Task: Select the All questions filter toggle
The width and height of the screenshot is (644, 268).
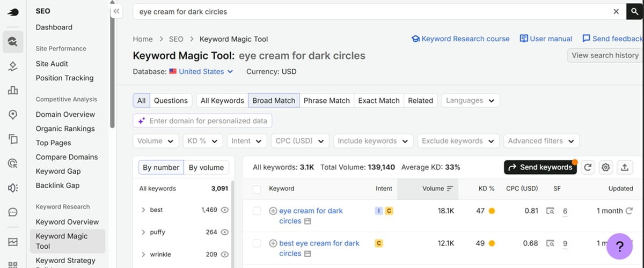Action: pos(141,100)
